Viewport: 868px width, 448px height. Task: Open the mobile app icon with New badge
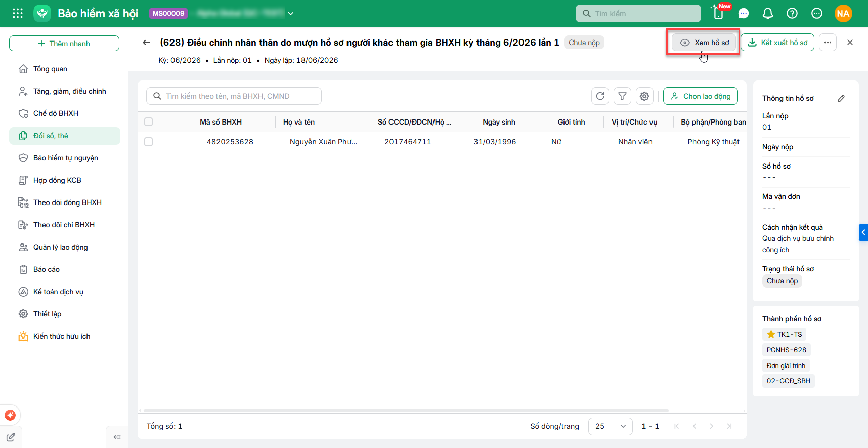pos(719,13)
